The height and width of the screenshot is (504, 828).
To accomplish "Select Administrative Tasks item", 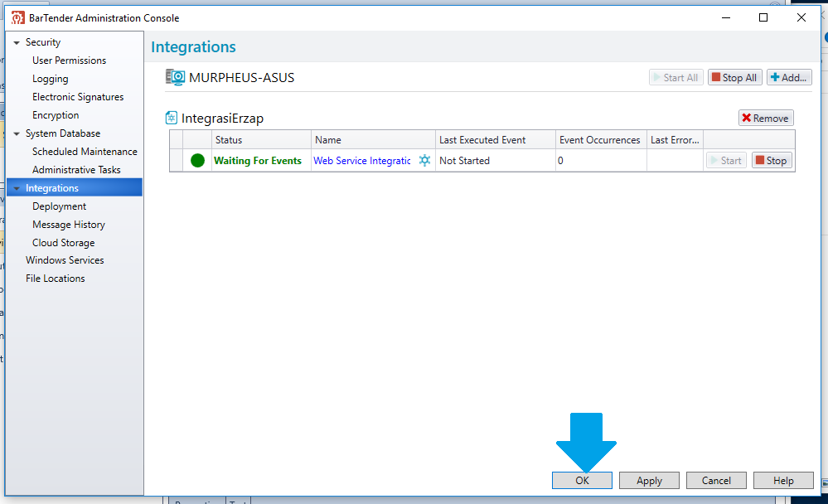I will point(76,170).
